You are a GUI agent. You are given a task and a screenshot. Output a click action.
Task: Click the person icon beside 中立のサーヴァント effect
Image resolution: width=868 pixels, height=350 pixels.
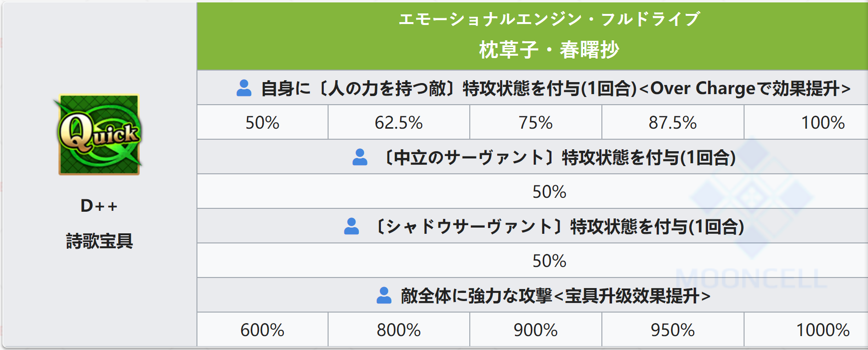tap(360, 157)
